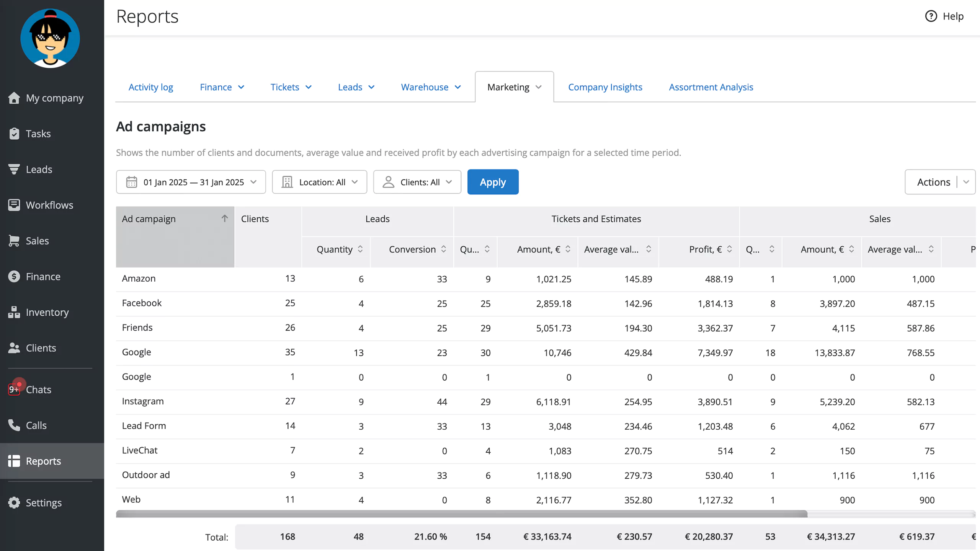Image resolution: width=980 pixels, height=551 pixels.
Task: Click the Reports sidebar icon
Action: tap(14, 461)
